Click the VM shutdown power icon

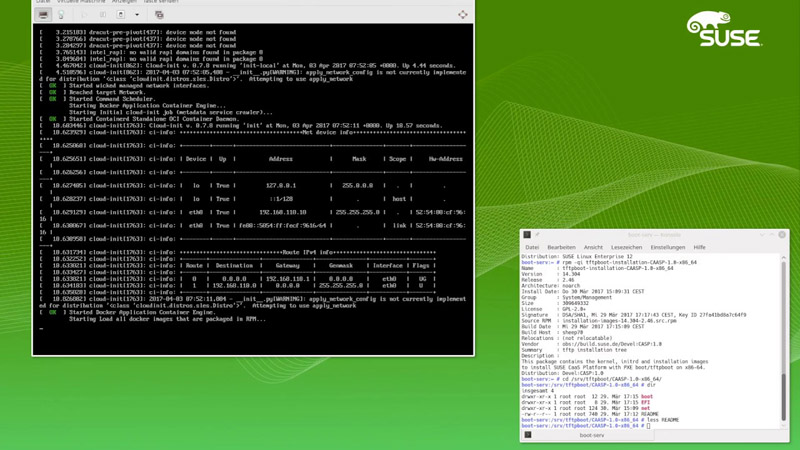[x=121, y=15]
